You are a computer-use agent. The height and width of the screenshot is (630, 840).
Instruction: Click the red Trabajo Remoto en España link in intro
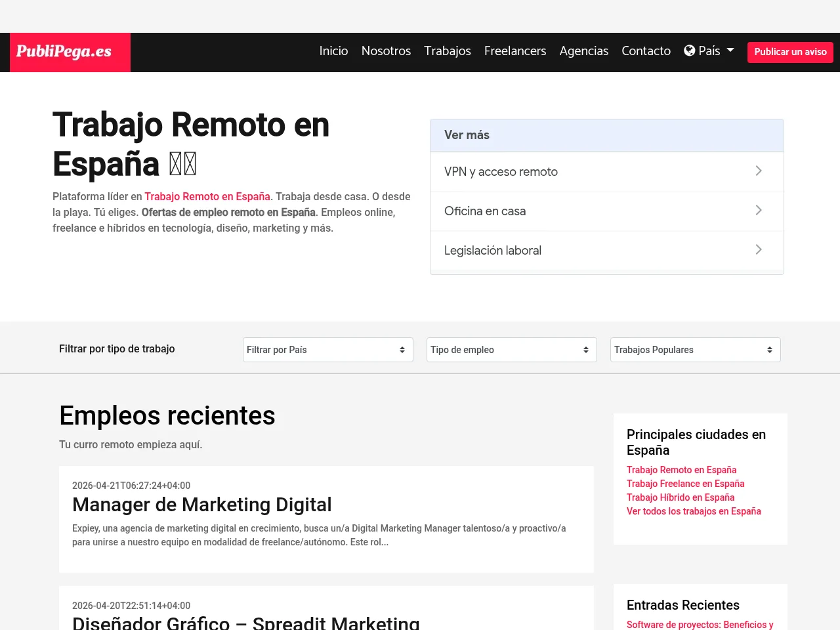(x=207, y=196)
